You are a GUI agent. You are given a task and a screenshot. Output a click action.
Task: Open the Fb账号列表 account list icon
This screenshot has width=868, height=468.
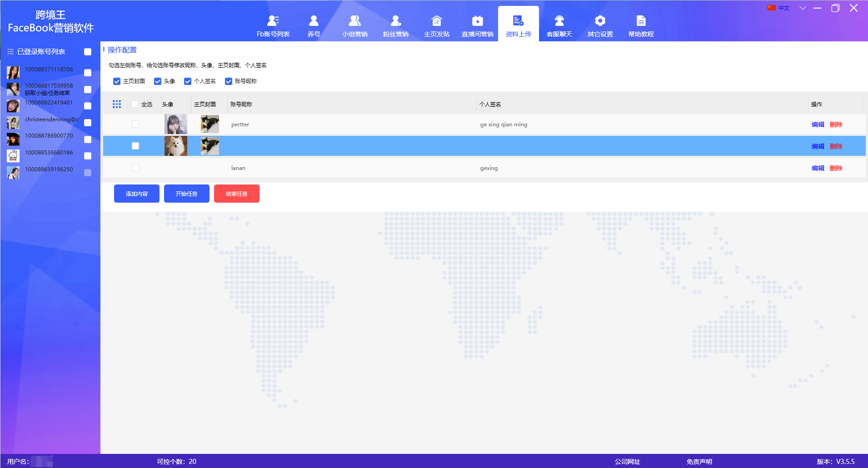coord(273,21)
